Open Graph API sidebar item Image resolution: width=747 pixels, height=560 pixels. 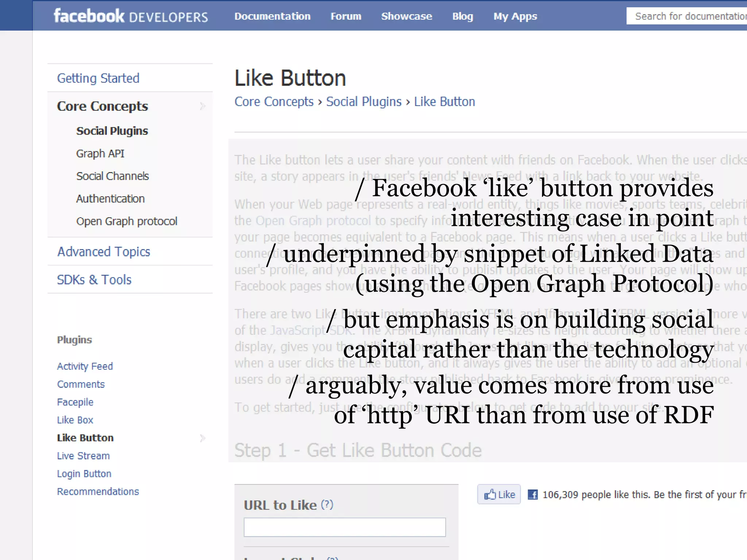pyautogui.click(x=100, y=153)
